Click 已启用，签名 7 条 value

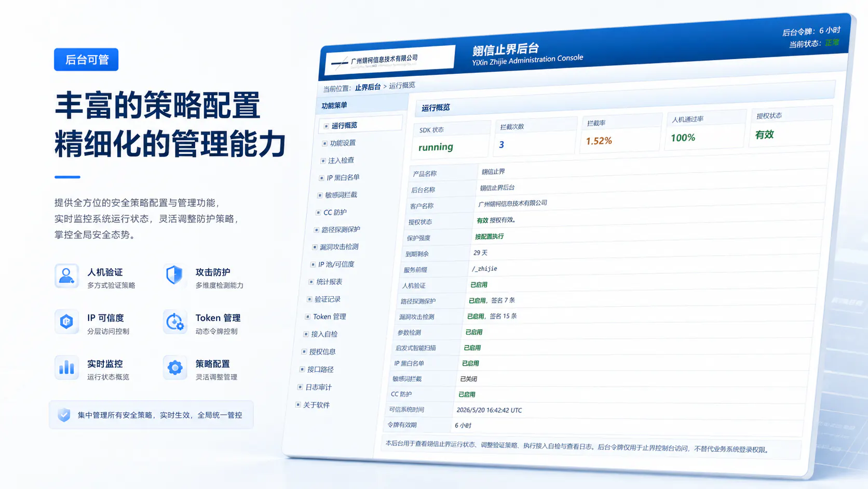click(492, 300)
